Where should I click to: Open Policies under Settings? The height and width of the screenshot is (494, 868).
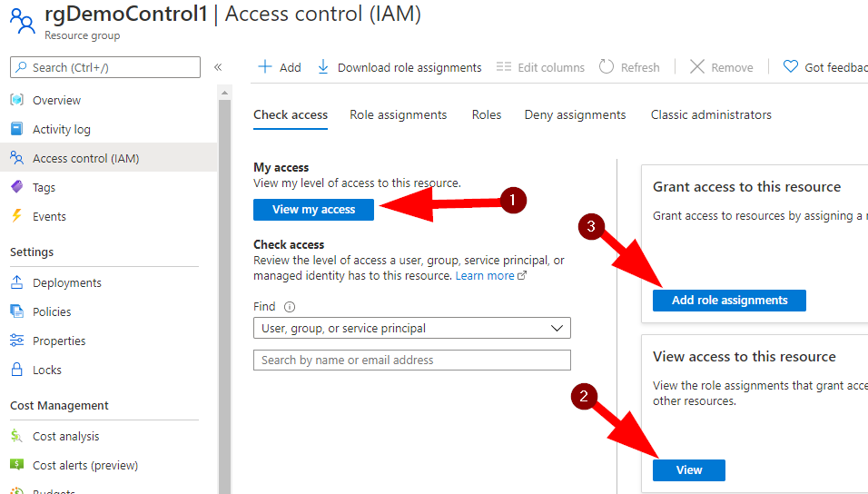coord(52,311)
